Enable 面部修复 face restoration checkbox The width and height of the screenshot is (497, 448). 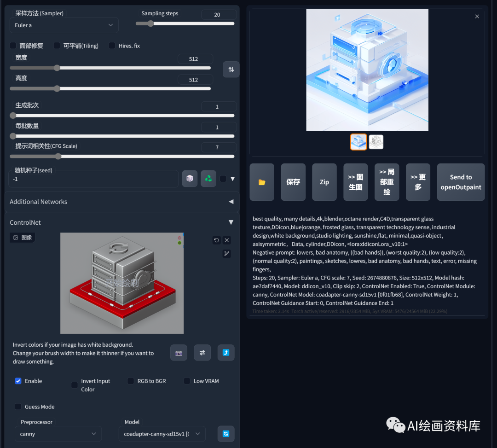(x=13, y=46)
